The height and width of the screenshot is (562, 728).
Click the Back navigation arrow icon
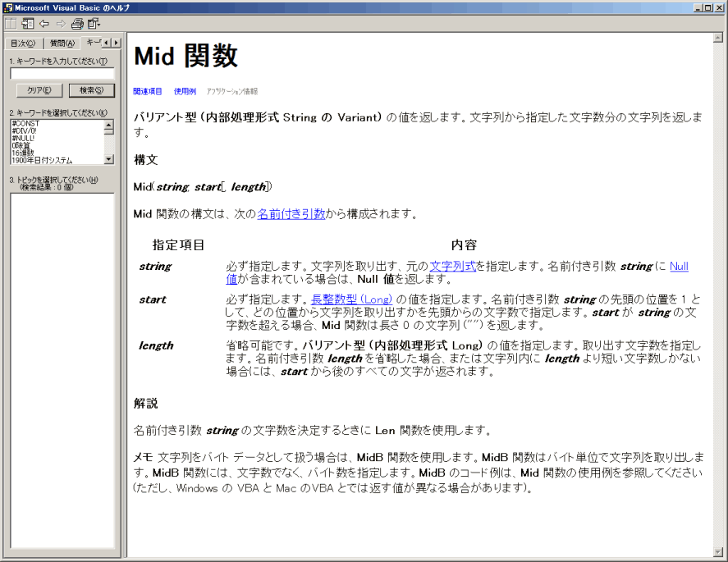coord(43,24)
